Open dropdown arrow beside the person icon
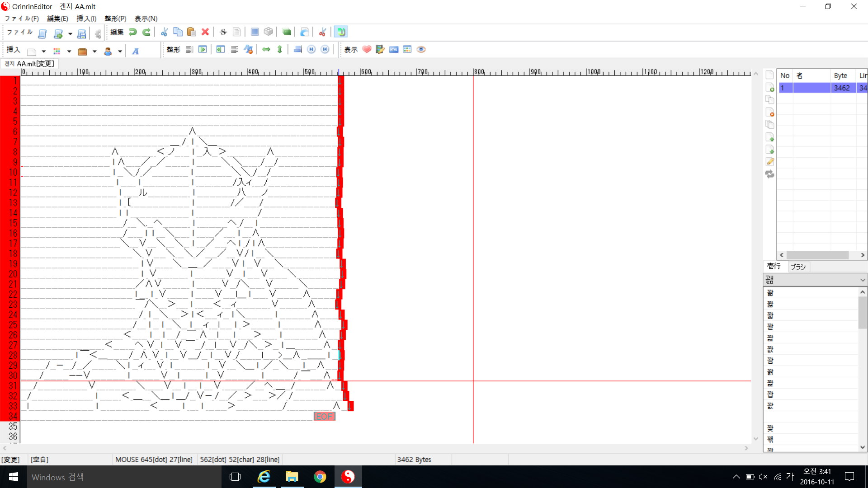 [x=120, y=52]
